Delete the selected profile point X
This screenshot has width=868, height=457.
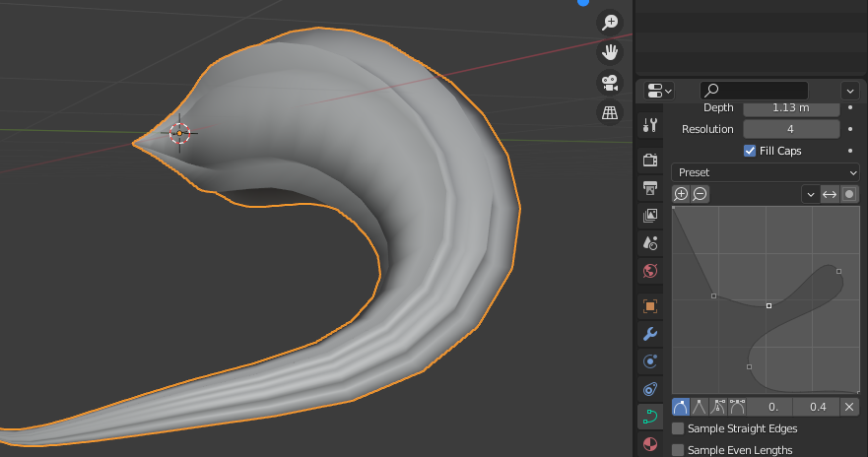pyautogui.click(x=849, y=407)
